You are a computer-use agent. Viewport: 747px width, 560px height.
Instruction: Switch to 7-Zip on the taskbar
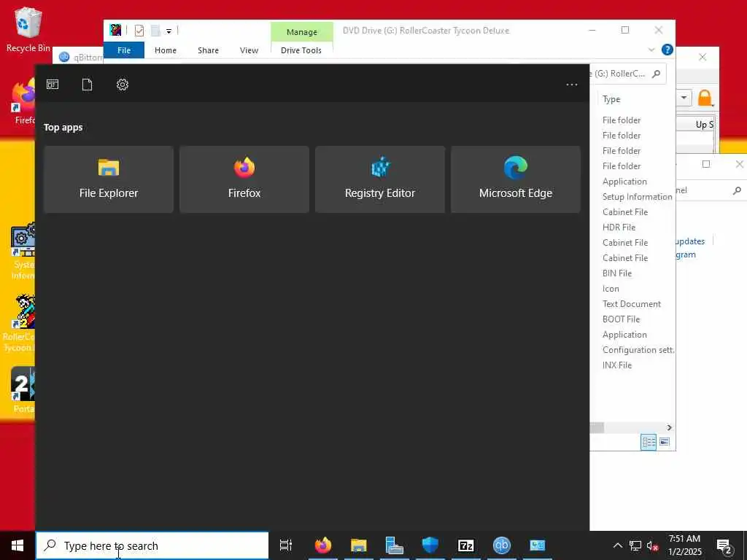tap(466, 545)
